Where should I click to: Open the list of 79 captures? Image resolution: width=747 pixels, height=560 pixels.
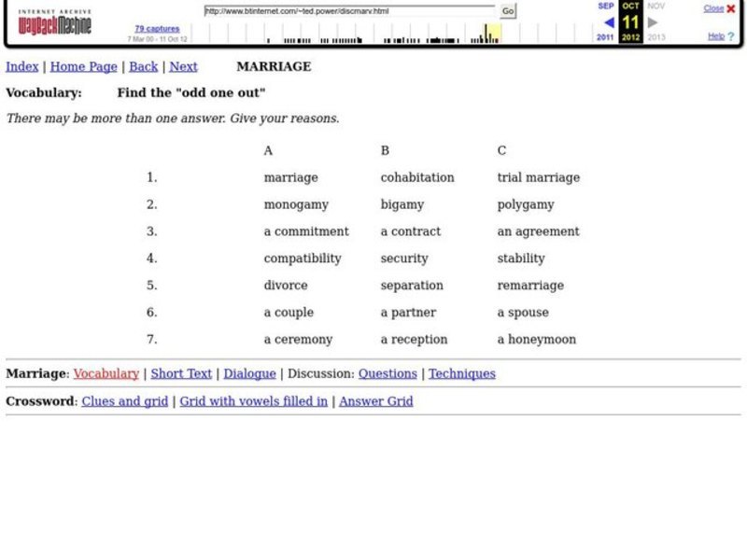point(158,28)
